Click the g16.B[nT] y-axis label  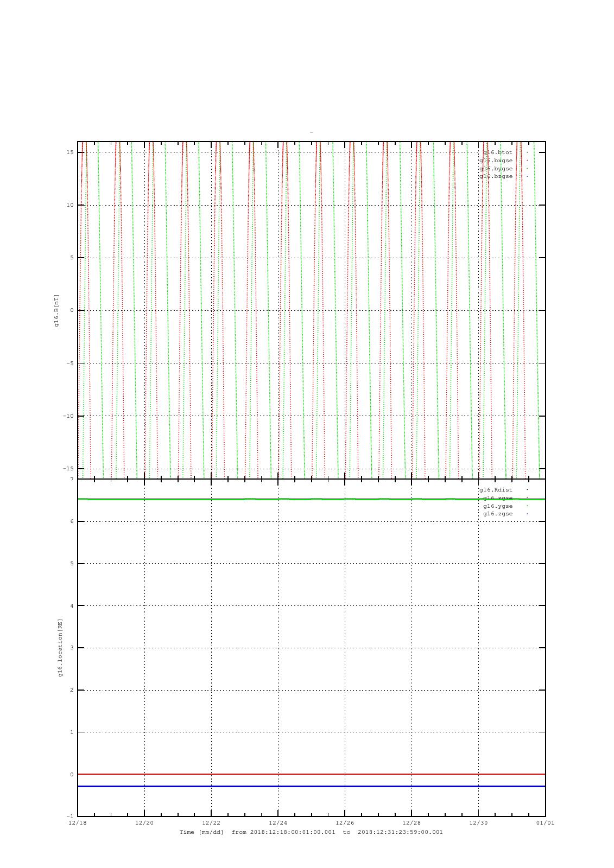(x=56, y=310)
